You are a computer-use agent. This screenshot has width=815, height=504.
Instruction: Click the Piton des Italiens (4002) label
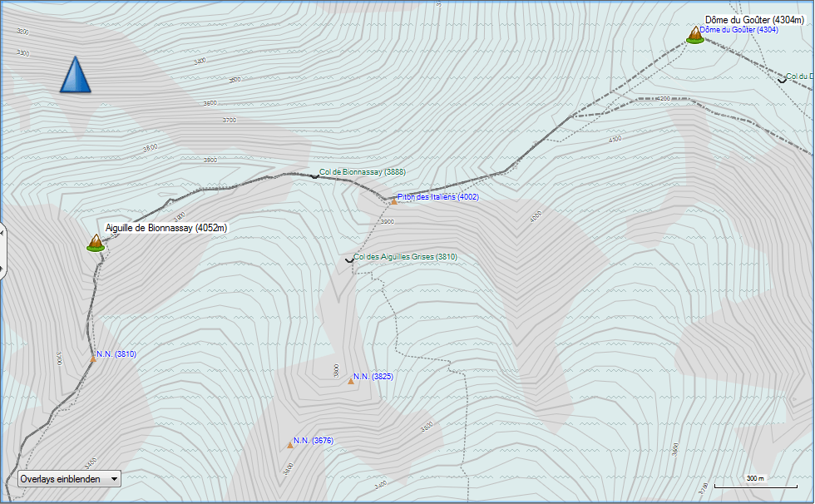point(437,197)
